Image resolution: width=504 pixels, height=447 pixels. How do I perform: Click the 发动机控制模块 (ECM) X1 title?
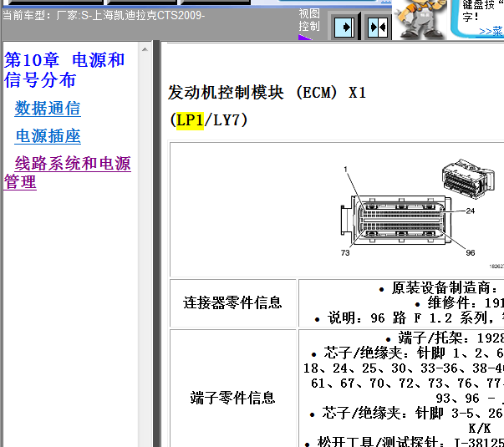(x=267, y=93)
